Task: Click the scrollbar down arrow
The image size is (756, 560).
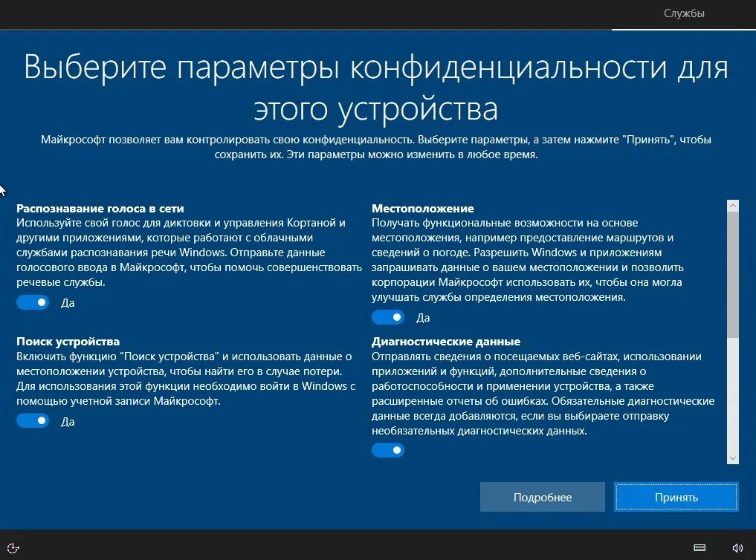Action: pos(733,458)
